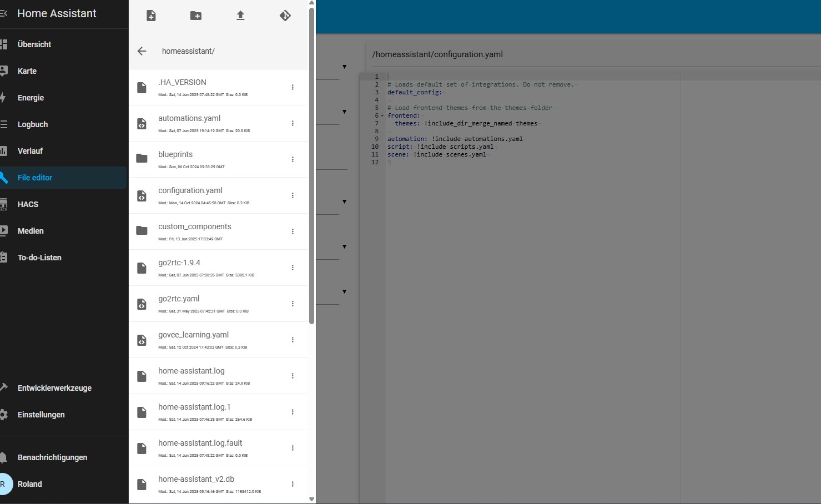Image resolution: width=821 pixels, height=504 pixels.
Task: Click the new file icon
Action: click(151, 16)
